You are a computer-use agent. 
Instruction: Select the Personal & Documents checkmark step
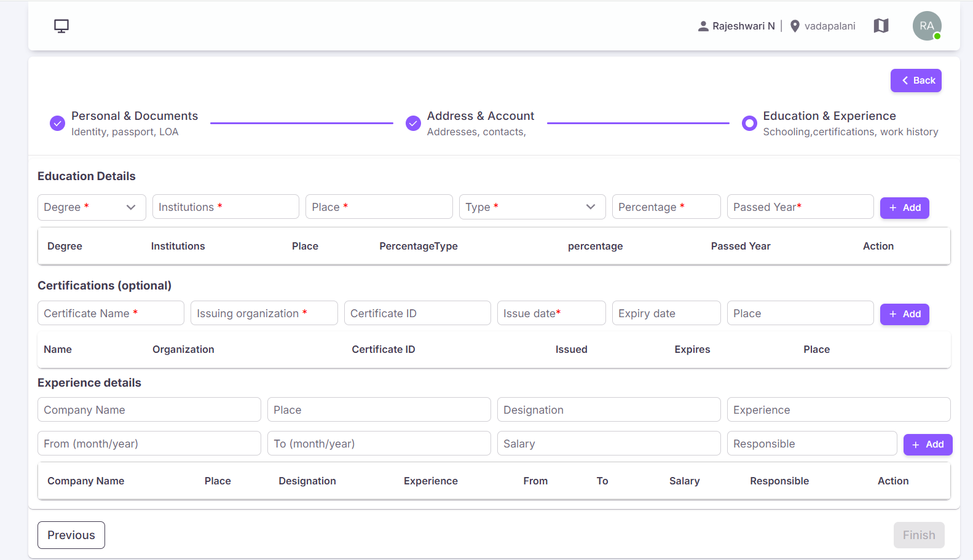click(57, 123)
